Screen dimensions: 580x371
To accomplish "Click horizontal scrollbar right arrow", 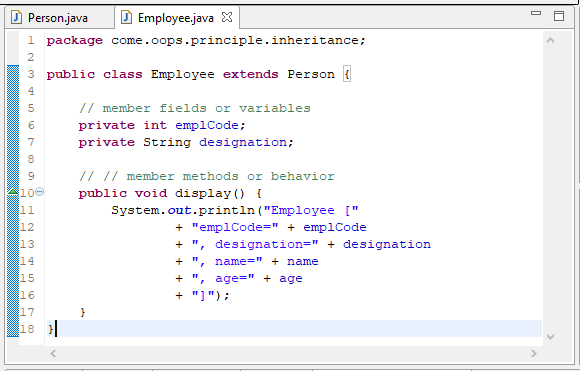I will [533, 354].
